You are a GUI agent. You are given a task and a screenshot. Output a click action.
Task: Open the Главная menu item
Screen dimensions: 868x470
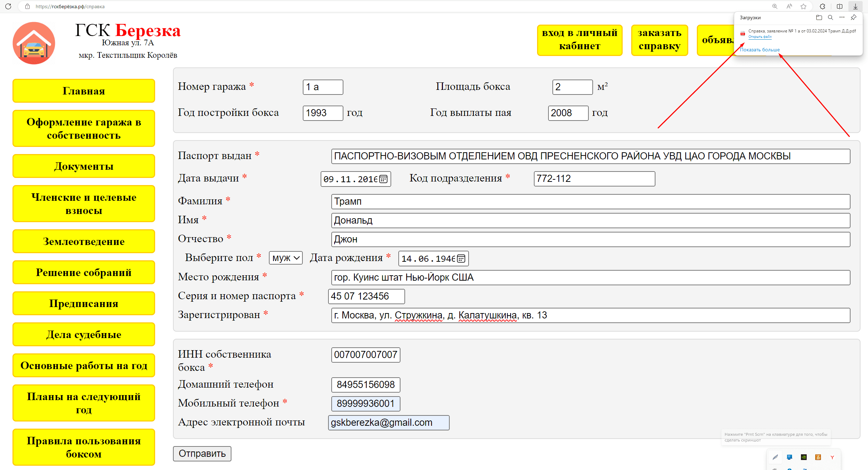(x=84, y=91)
